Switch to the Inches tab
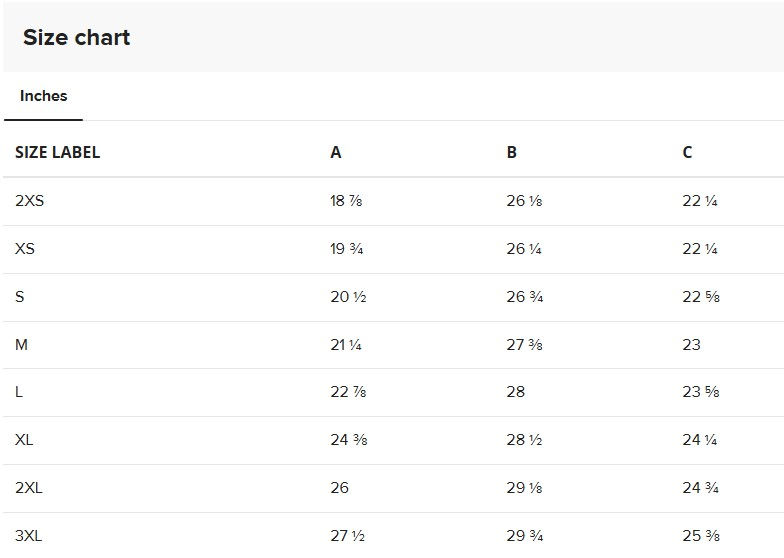784x558 pixels. (44, 96)
